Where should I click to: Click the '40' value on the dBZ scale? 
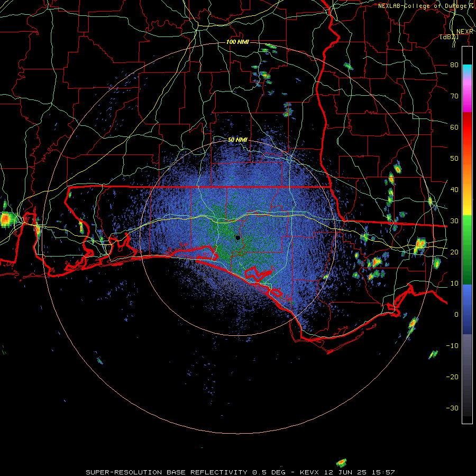pyautogui.click(x=454, y=189)
